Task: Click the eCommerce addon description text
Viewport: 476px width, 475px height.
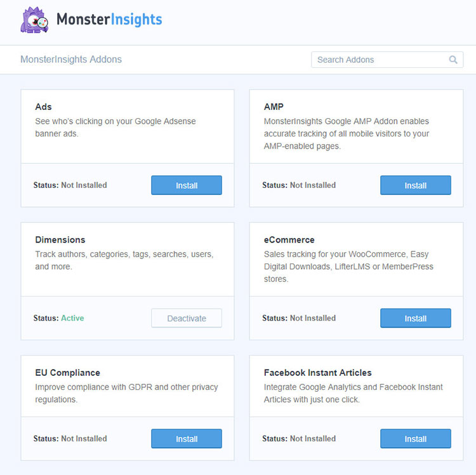Action: 348,267
